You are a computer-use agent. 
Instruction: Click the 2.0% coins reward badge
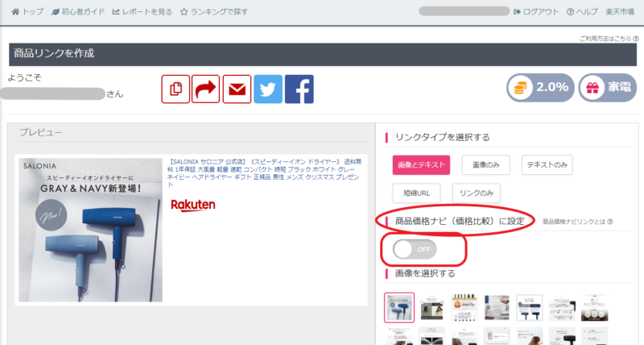tap(540, 88)
